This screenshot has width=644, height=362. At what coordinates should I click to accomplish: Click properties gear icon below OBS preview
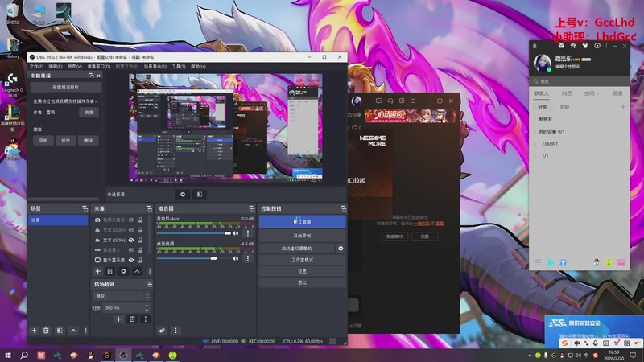(183, 195)
